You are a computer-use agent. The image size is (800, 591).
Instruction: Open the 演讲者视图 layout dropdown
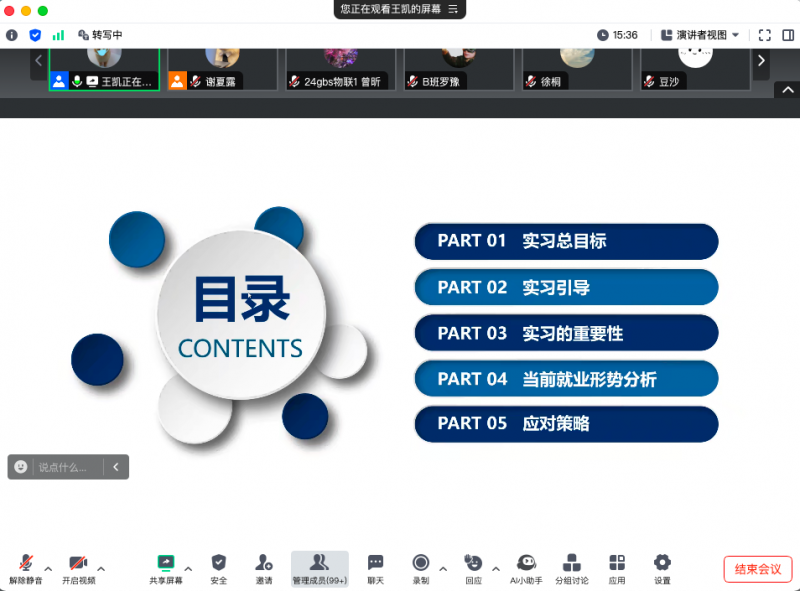coord(700,35)
